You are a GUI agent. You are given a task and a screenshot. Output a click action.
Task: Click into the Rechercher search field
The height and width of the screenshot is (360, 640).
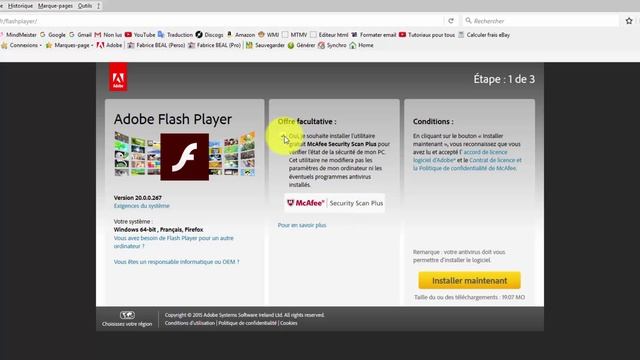(541, 21)
